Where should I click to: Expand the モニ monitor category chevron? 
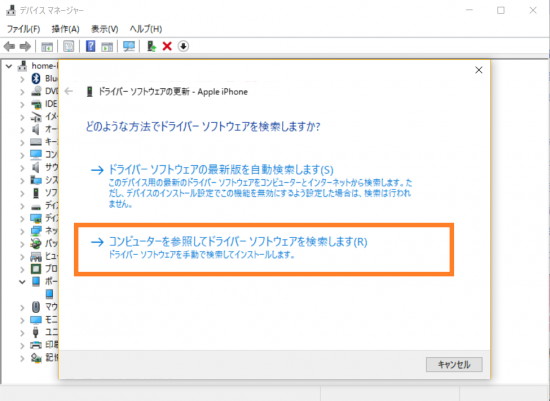pos(22,320)
